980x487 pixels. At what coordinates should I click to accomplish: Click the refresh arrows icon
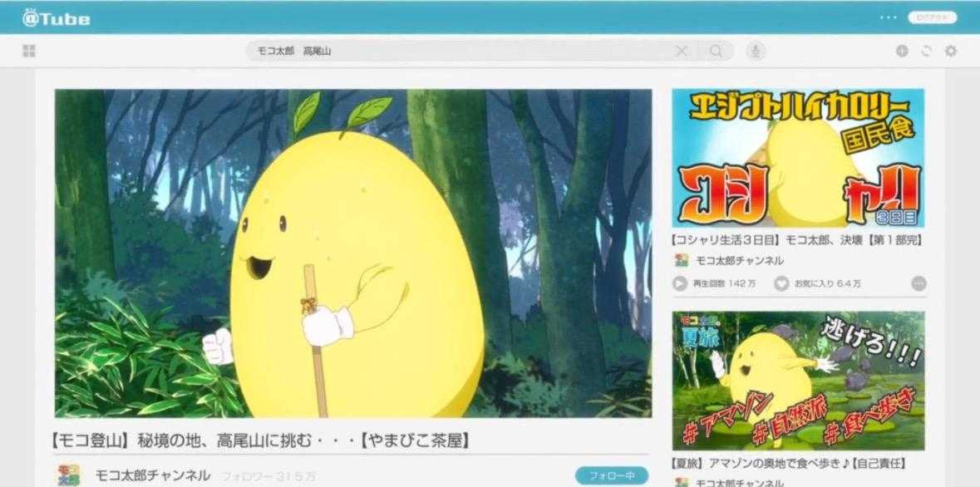coord(926,52)
